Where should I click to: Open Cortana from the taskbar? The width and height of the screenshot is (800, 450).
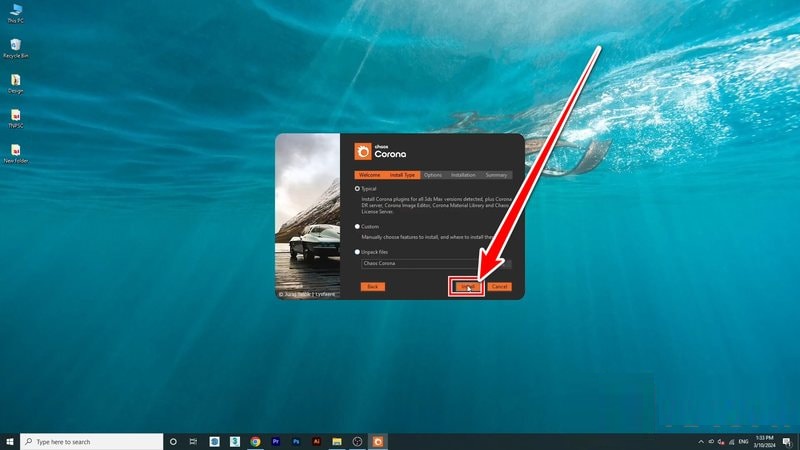(173, 442)
